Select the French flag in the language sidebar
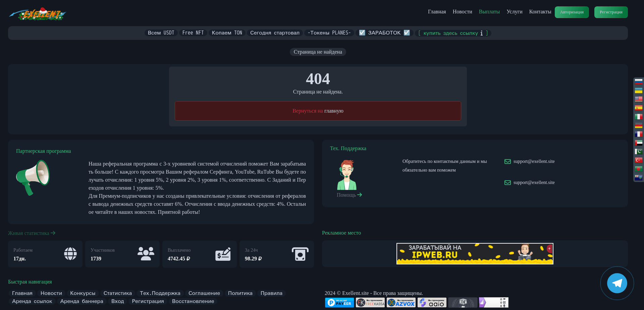 (x=639, y=134)
